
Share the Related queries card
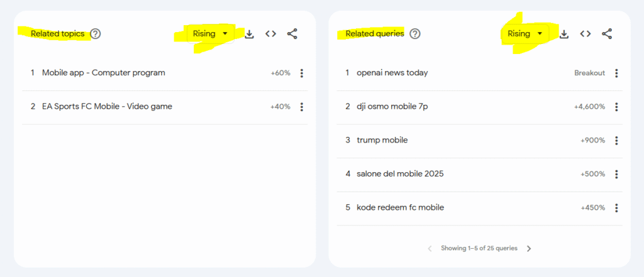pos(607,34)
